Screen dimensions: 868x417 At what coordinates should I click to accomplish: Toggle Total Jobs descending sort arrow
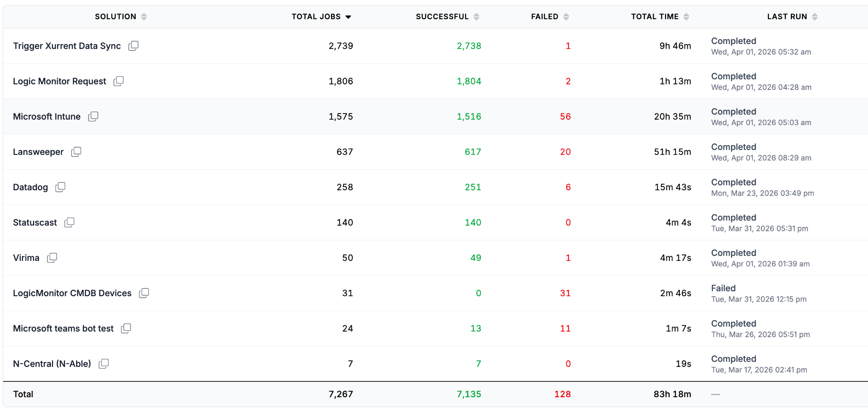[x=348, y=17]
